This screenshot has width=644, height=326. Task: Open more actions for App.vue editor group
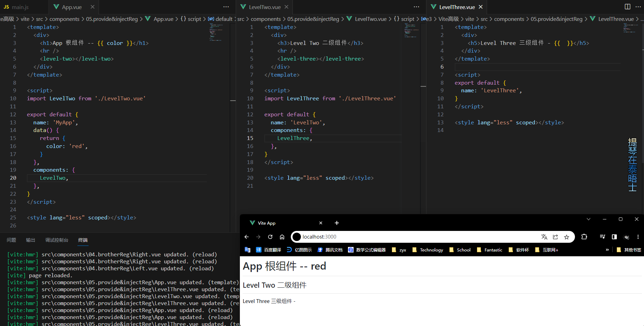coord(226,7)
